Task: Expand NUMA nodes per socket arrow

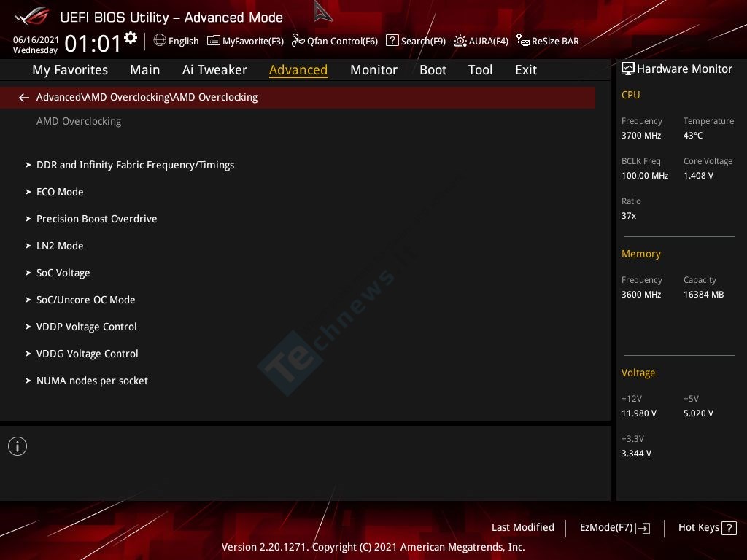Action: pos(28,381)
